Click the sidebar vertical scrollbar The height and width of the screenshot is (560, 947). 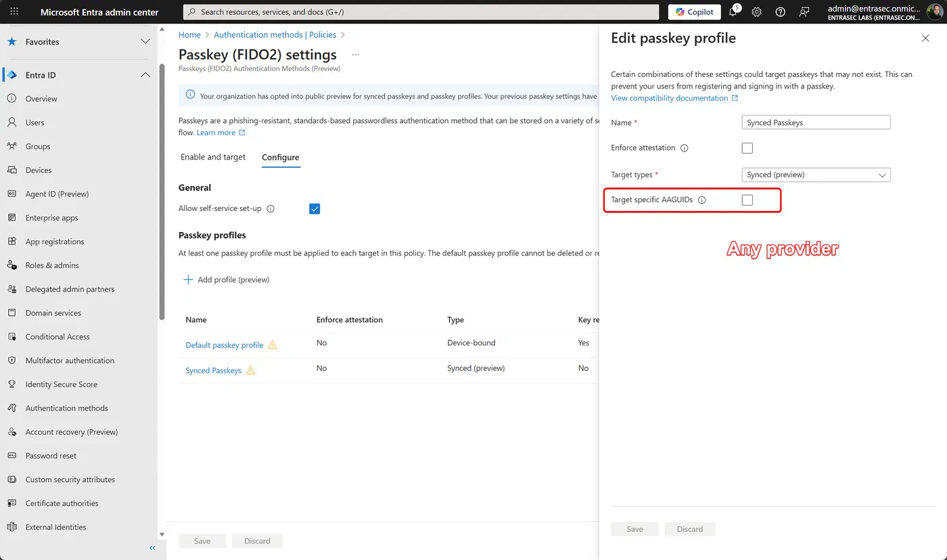coord(160,191)
